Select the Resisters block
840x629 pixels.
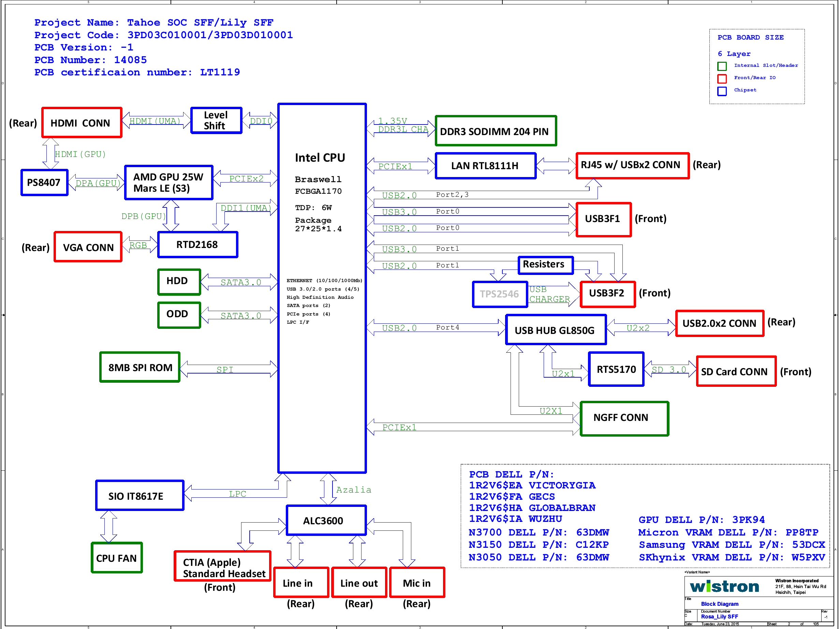pos(545,265)
